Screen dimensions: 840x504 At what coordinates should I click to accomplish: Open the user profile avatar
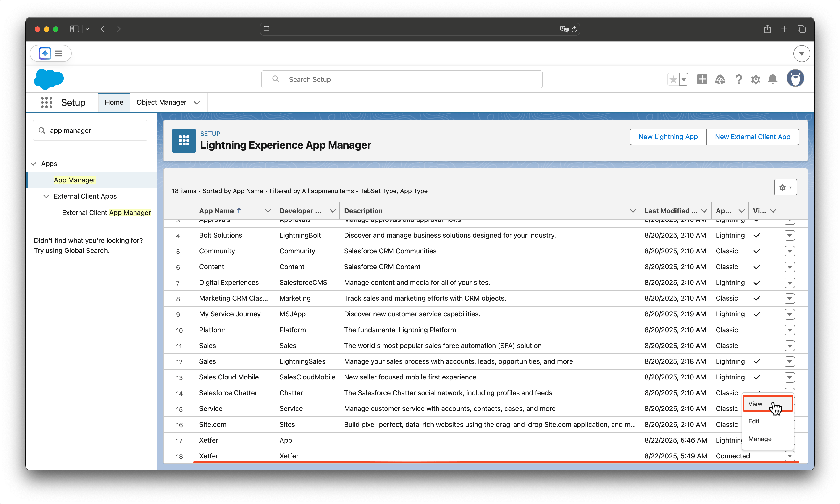pos(795,79)
